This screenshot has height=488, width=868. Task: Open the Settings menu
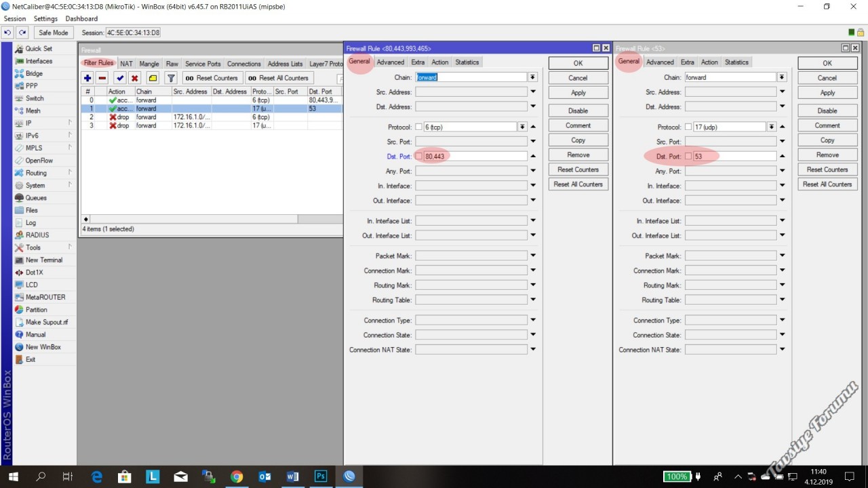click(46, 19)
